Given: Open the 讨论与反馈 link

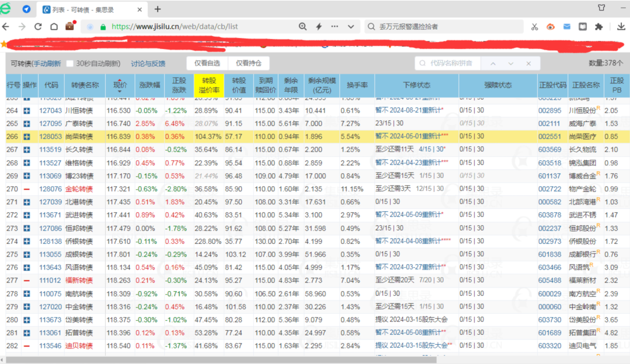Looking at the screenshot, I should tap(148, 64).
